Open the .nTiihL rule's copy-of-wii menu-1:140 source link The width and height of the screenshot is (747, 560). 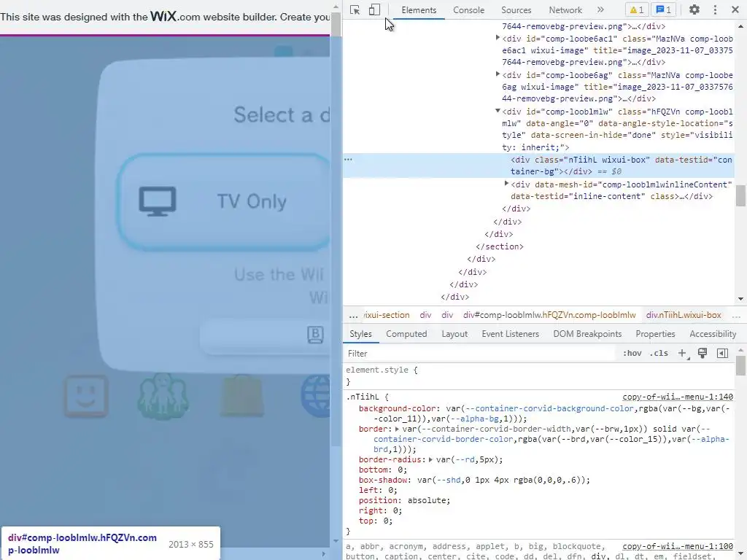[x=678, y=397]
